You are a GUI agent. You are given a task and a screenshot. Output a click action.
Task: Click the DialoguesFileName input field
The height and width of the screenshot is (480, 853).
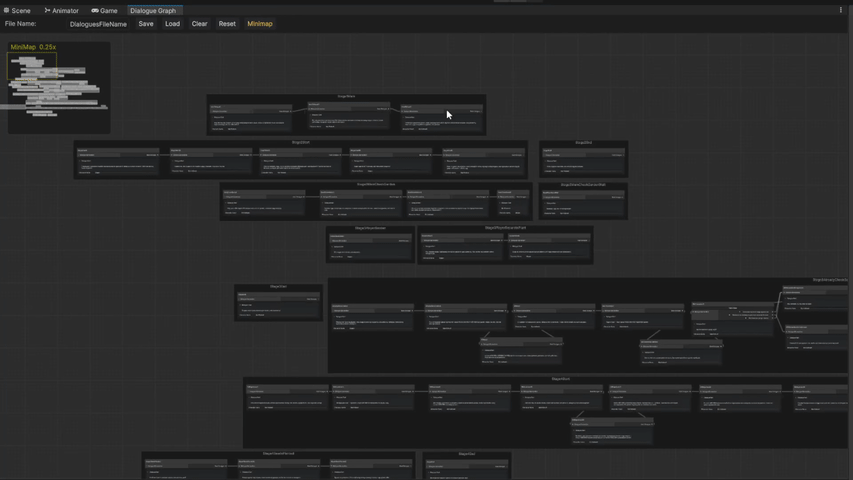(98, 24)
